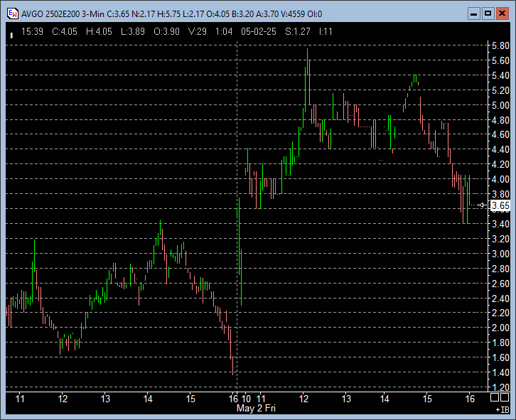Click the 3.65 current price label
516x420 pixels.
click(500, 205)
